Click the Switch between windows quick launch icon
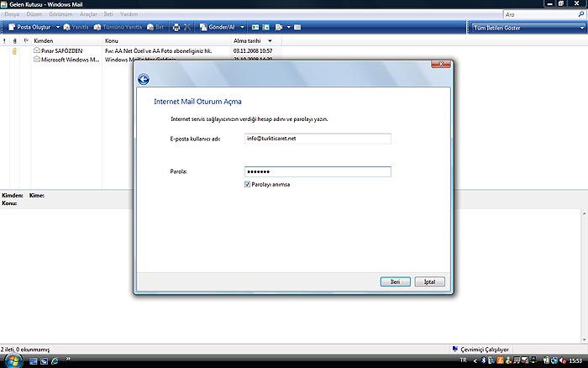The height and width of the screenshot is (368, 588). 45,361
